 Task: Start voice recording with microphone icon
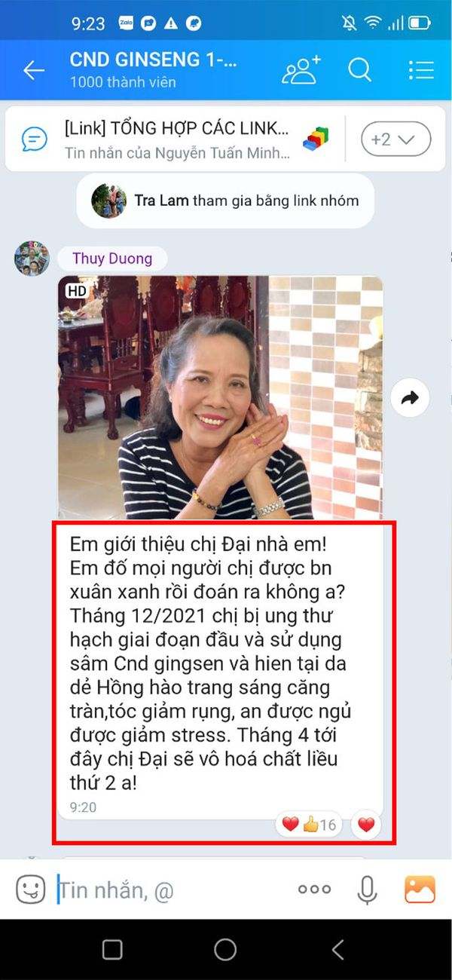[x=367, y=890]
